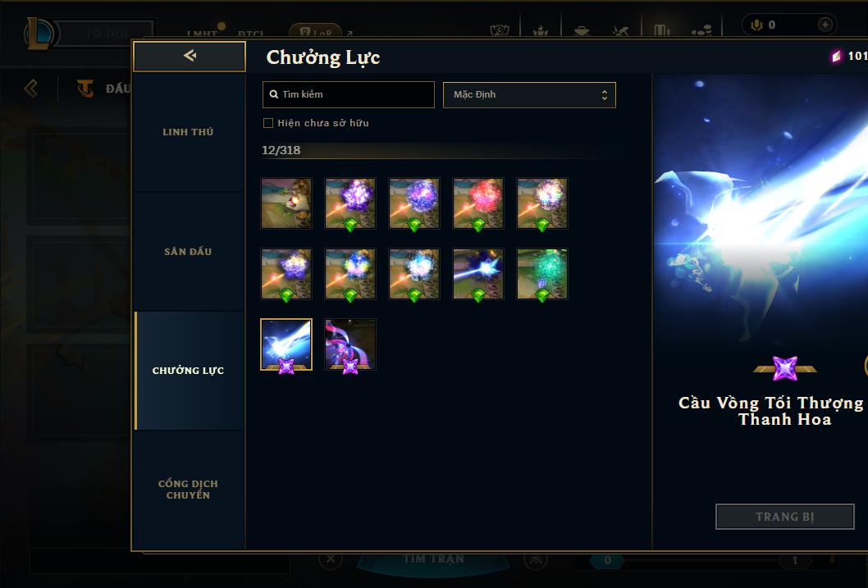Click the purple currency gem icon top right
This screenshot has width=868, height=588.
point(836,56)
